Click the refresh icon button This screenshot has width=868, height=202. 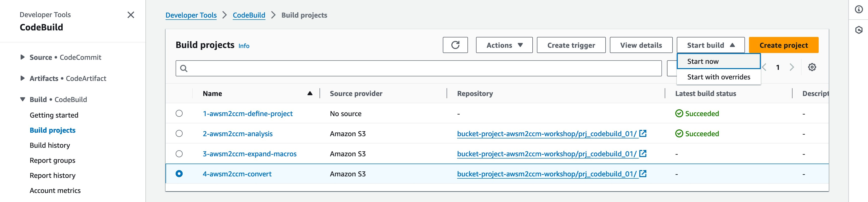point(455,45)
